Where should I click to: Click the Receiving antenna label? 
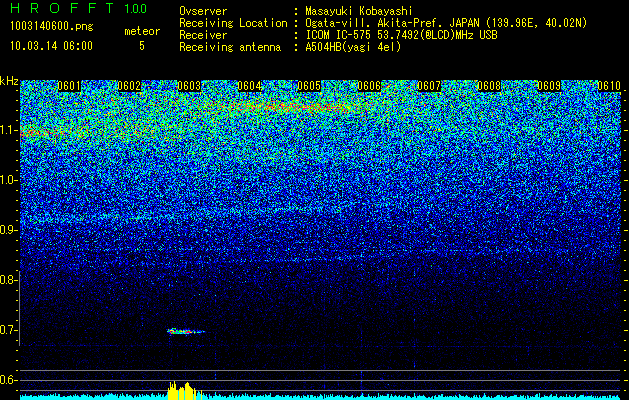[230, 47]
